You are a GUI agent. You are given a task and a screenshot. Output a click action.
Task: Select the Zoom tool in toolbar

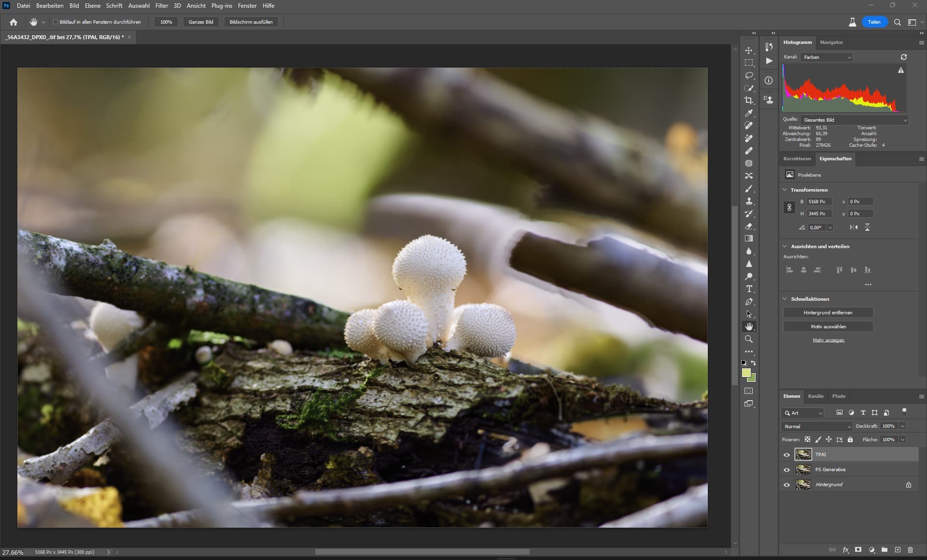tap(749, 339)
